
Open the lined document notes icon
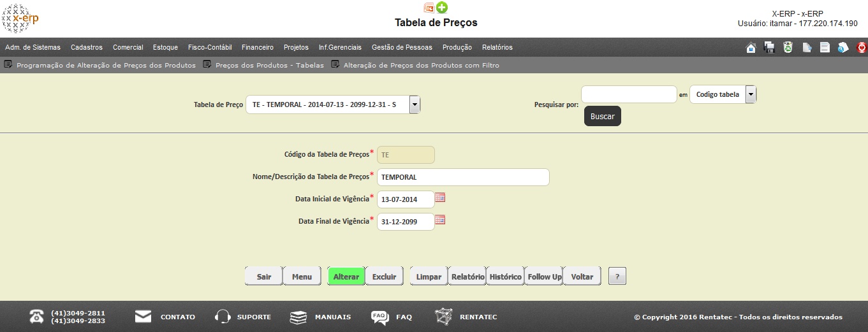click(x=825, y=48)
